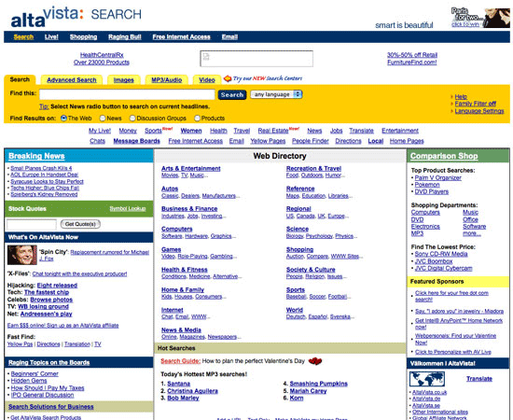Click the Paris for two banner image
This screenshot has width=513, height=420.
pos(480,18)
